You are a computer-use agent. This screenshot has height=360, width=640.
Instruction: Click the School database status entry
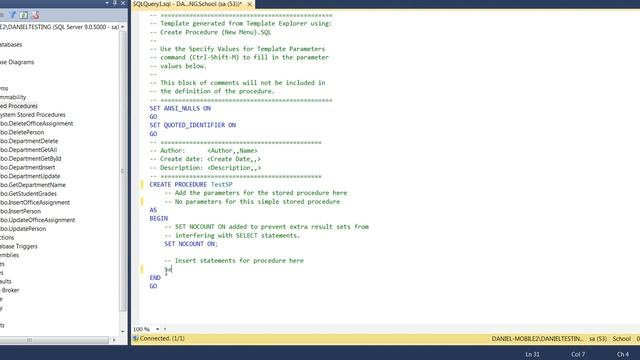(622, 339)
